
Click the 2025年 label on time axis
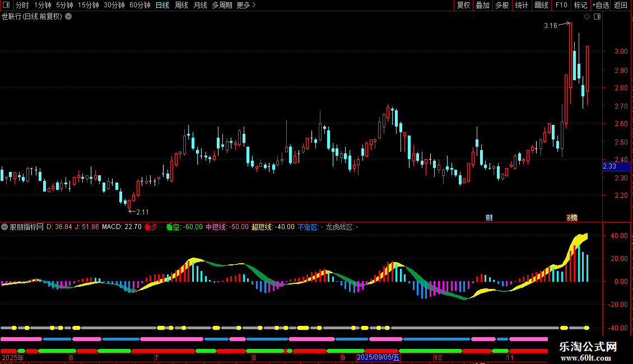13,357
